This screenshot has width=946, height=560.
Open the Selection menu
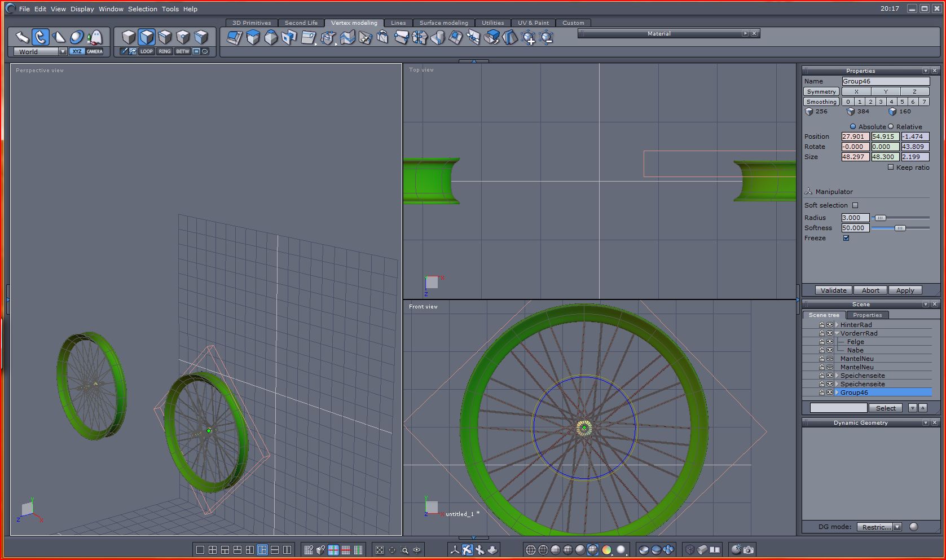tap(142, 9)
